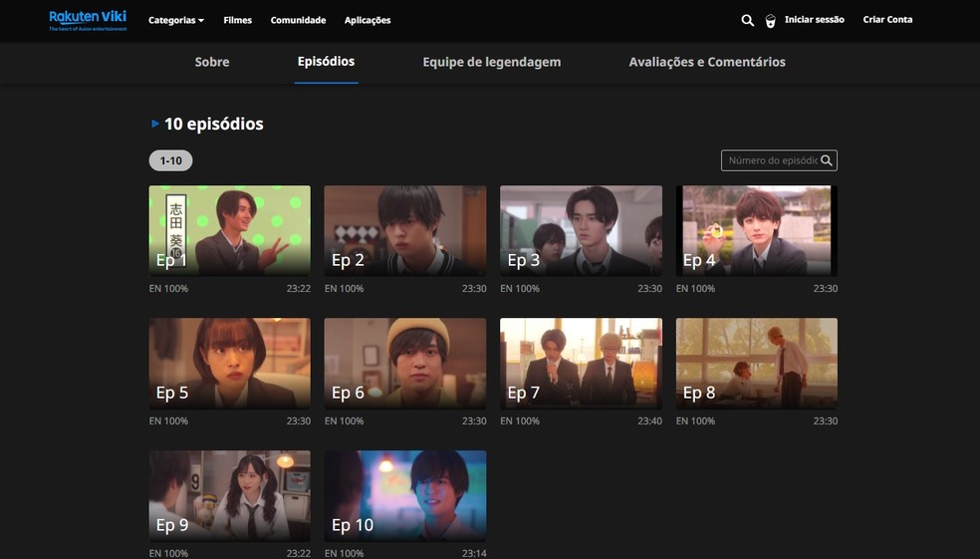Collapse the 10 episódios triangle
980x559 pixels.
[155, 124]
